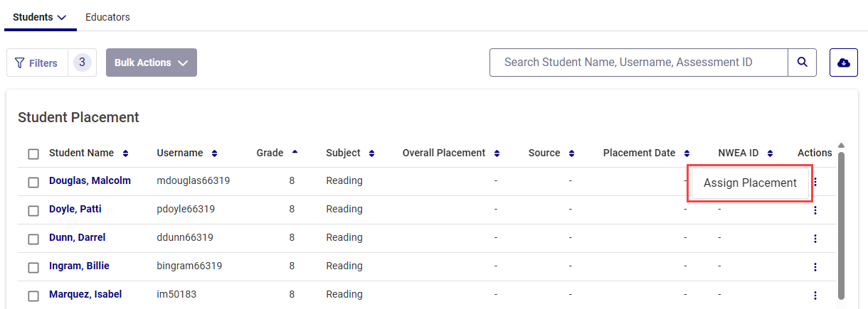The width and height of the screenshot is (868, 309).
Task: Click the scrollbar up arrow
Action: [x=842, y=146]
